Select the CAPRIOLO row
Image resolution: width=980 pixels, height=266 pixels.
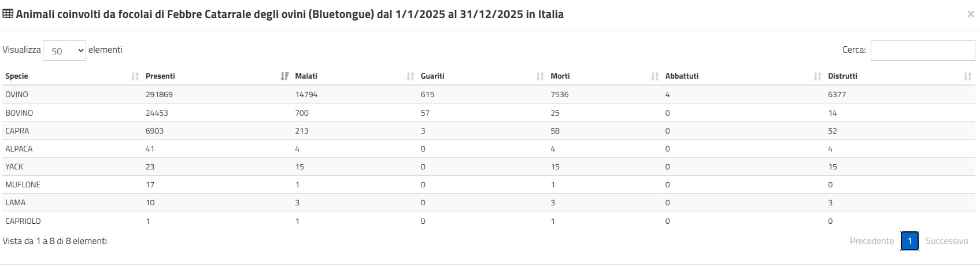pyautogui.click(x=489, y=221)
